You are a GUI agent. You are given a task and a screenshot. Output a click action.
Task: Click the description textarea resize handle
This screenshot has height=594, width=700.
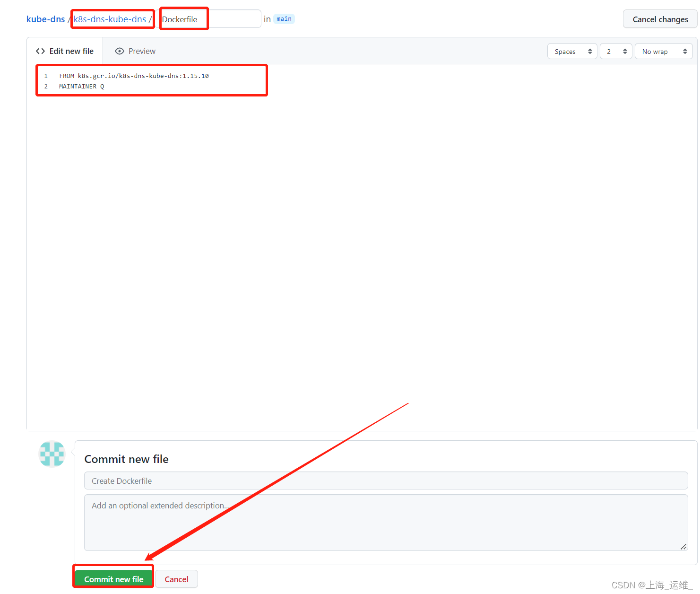(x=683, y=546)
